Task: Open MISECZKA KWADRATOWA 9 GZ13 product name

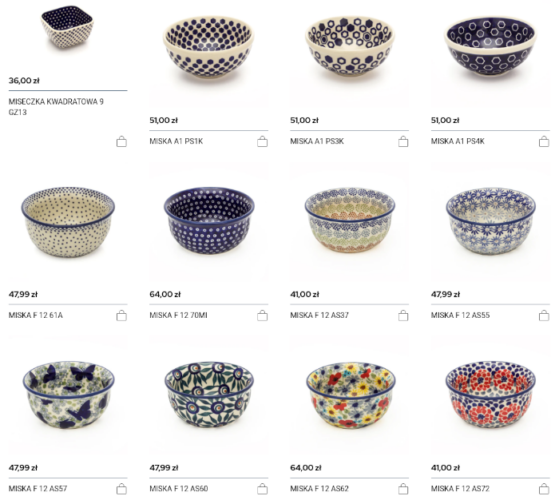Action: (56, 107)
